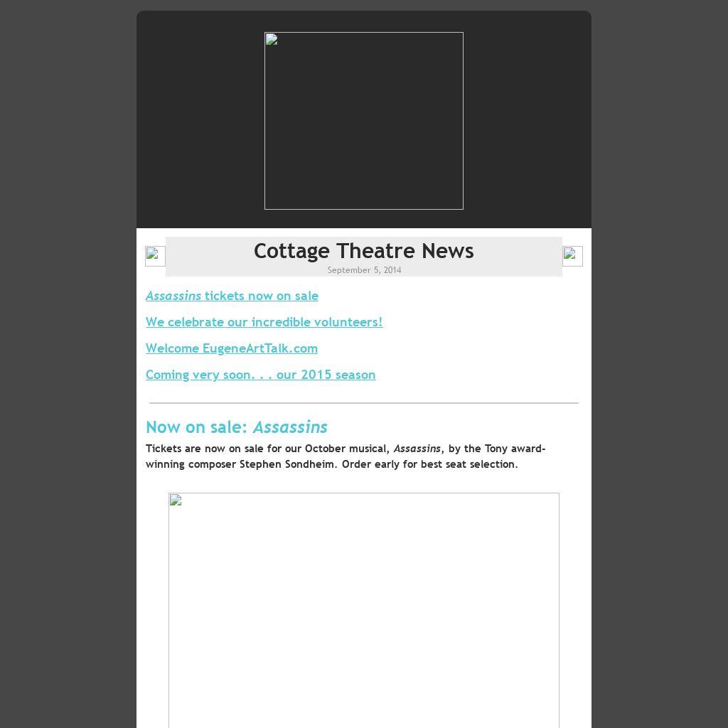Open the 'Assassins tickets now on sale' link
Screen dimensions: 728x728
pos(232,296)
